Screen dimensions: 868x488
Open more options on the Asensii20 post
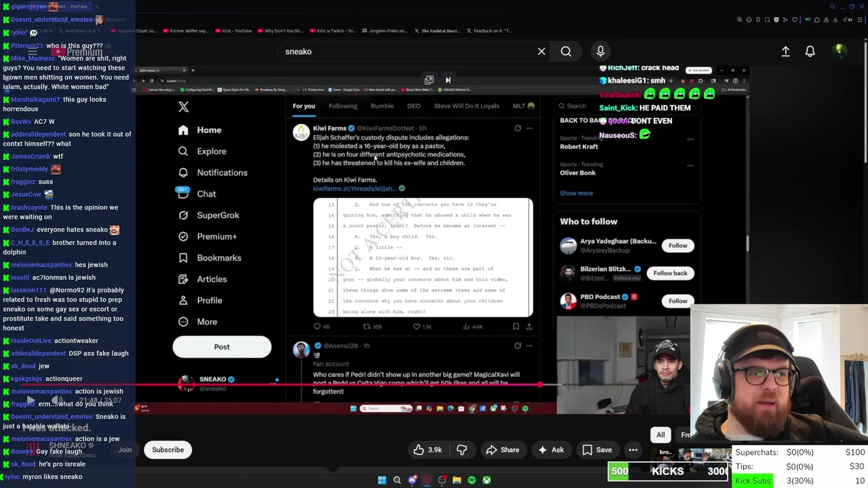529,346
